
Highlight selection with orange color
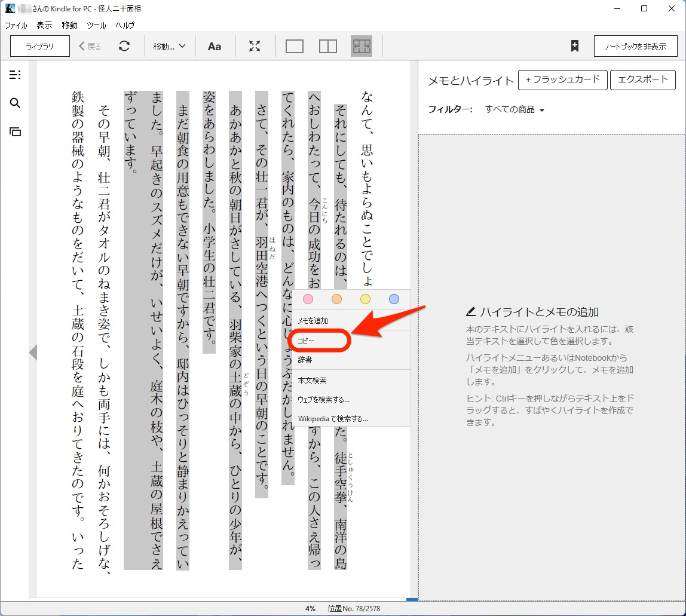tap(336, 299)
